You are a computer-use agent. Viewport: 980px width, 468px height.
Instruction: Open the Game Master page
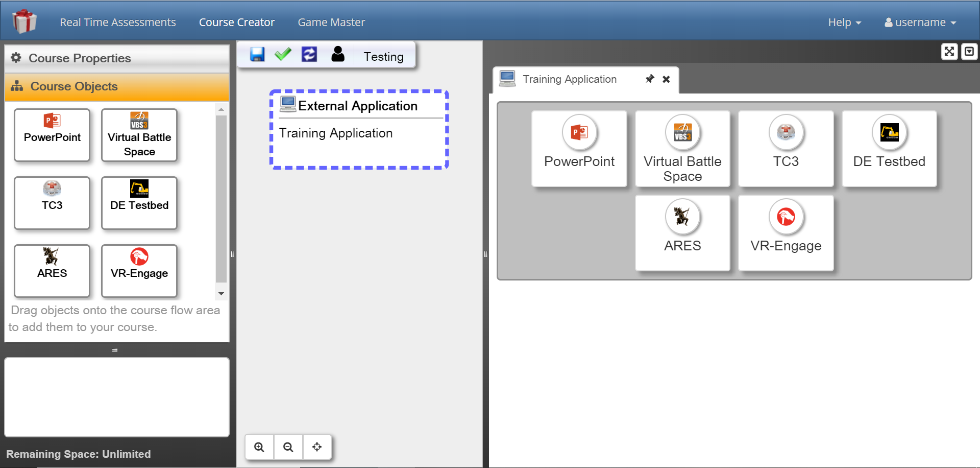pyautogui.click(x=331, y=22)
